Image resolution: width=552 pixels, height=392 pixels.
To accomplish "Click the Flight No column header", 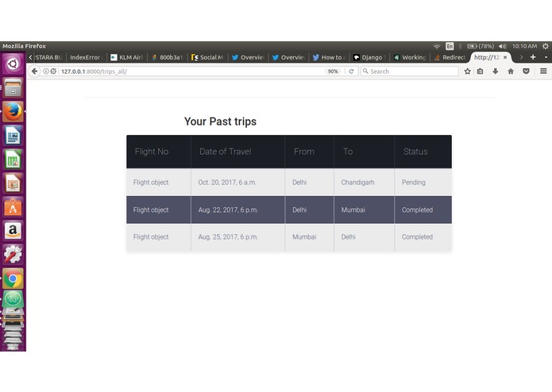I will 159,152.
